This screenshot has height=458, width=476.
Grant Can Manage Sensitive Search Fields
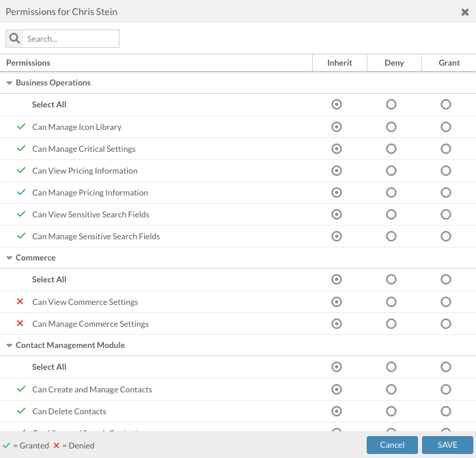tap(446, 236)
